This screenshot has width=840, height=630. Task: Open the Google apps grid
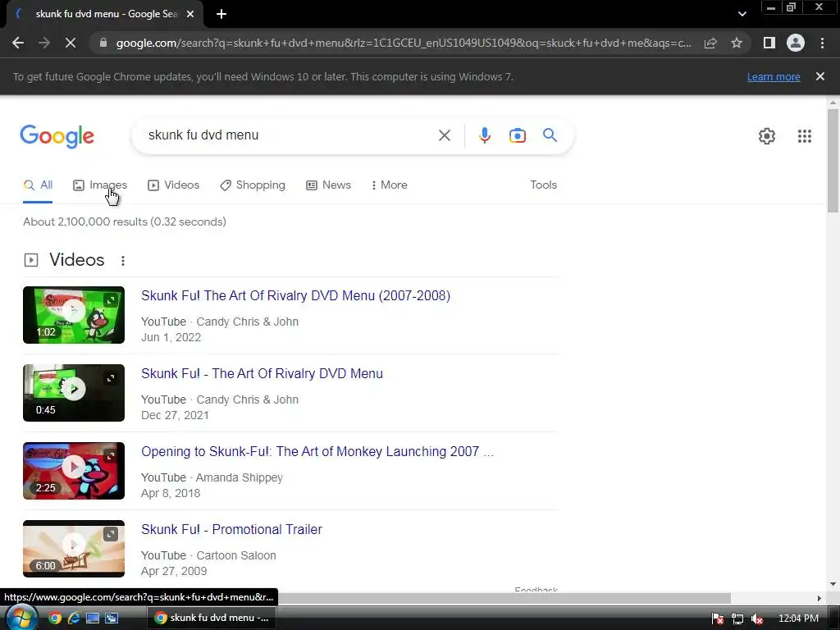(805, 136)
